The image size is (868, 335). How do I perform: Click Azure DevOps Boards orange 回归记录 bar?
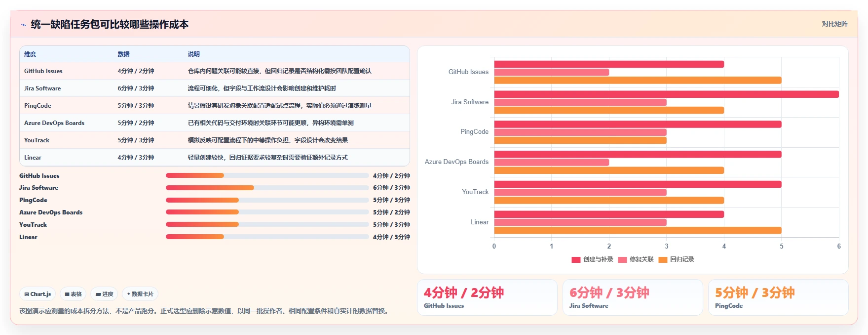(x=609, y=170)
